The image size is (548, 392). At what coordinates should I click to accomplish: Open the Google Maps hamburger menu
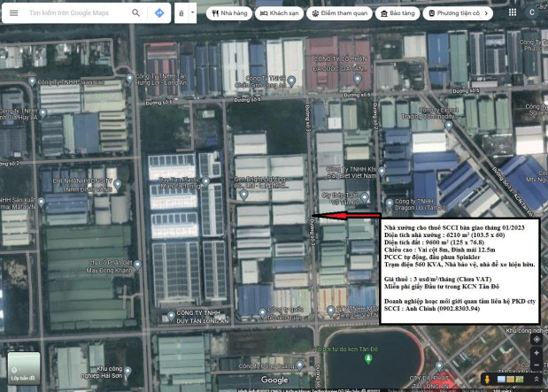tap(13, 13)
